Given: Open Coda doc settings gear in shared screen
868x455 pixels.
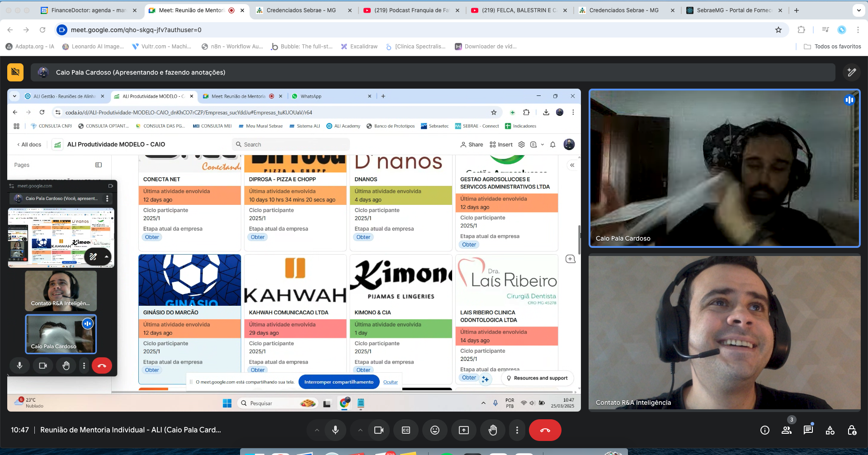Looking at the screenshot, I should [521, 145].
